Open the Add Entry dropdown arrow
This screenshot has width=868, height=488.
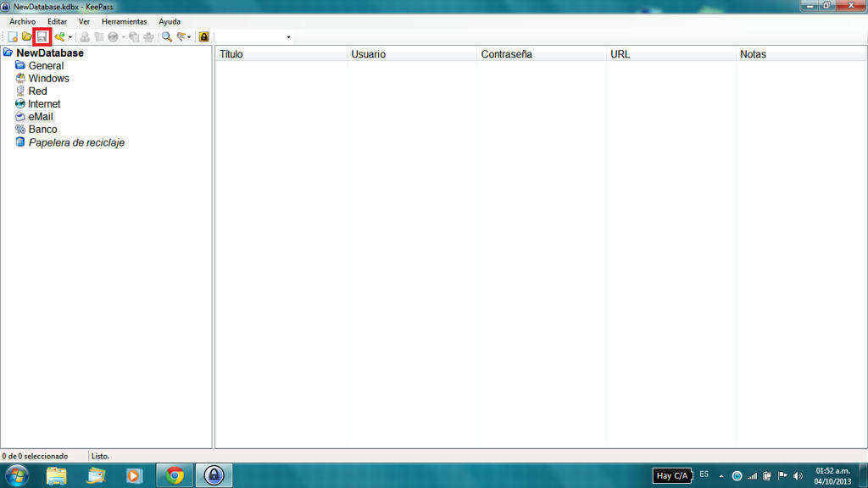click(70, 37)
